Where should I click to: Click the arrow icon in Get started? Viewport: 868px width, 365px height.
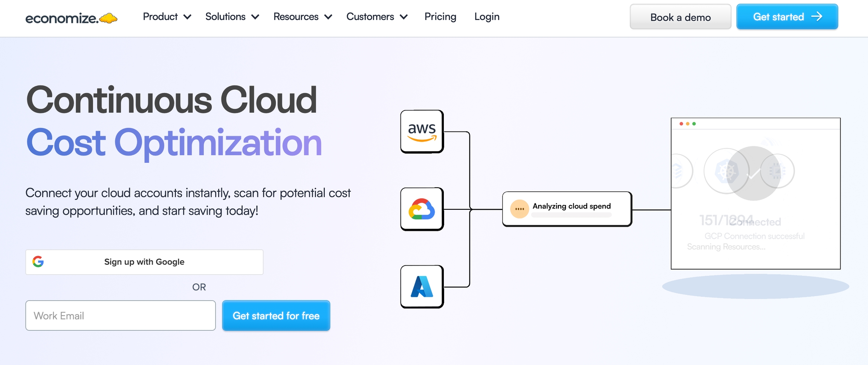(x=817, y=17)
